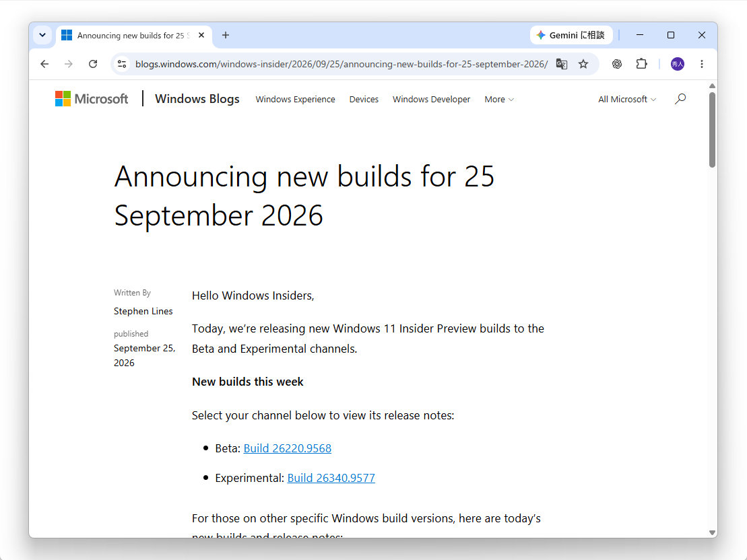
Task: Open the site search magnifier icon
Action: [680, 99]
